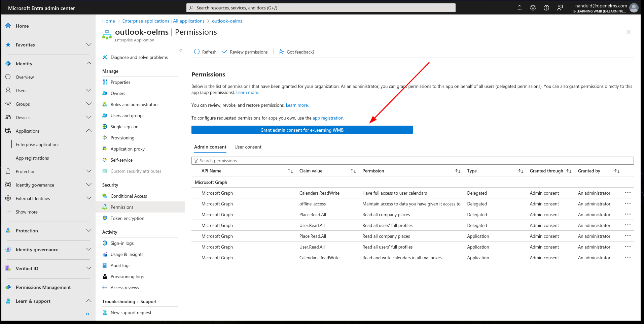Open the notifications bell icon

coord(520,8)
